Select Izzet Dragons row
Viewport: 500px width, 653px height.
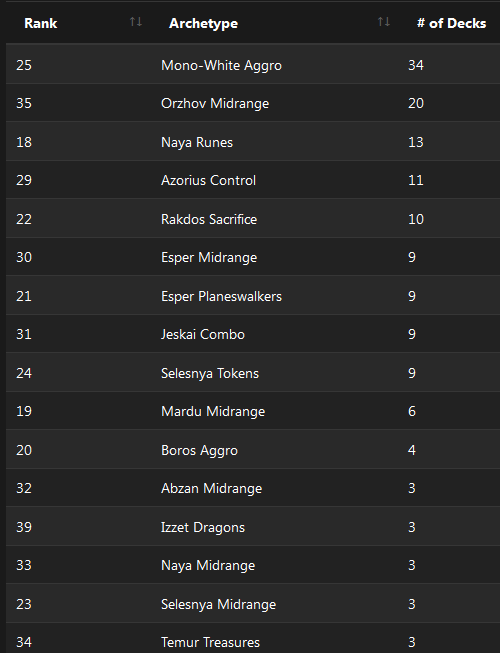(253, 527)
